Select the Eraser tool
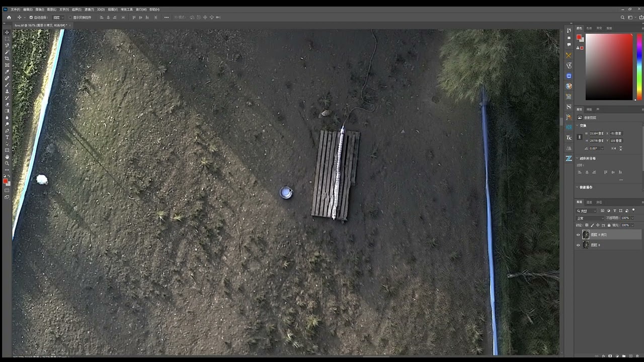 coord(7,104)
